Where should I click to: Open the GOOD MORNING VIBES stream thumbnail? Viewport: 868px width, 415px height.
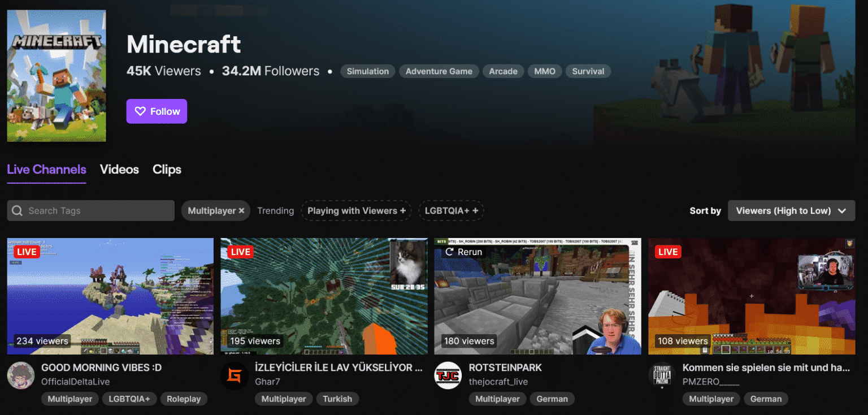click(x=111, y=296)
